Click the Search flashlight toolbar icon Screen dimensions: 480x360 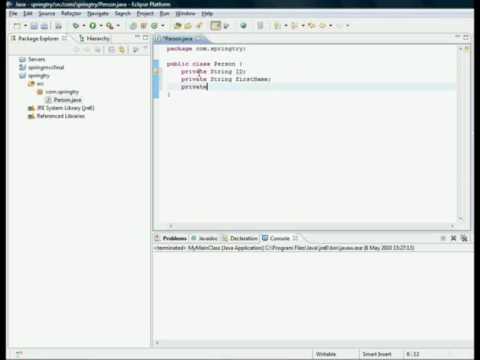(199, 26)
